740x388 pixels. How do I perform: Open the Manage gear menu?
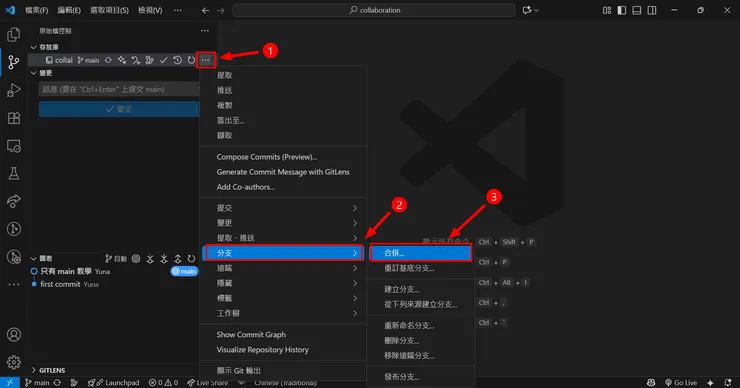tap(14, 362)
